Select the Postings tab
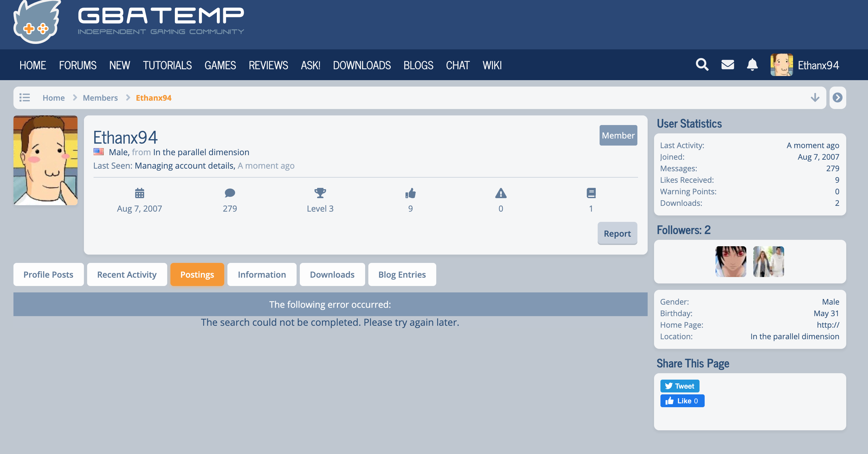This screenshot has height=454, width=868. (197, 274)
